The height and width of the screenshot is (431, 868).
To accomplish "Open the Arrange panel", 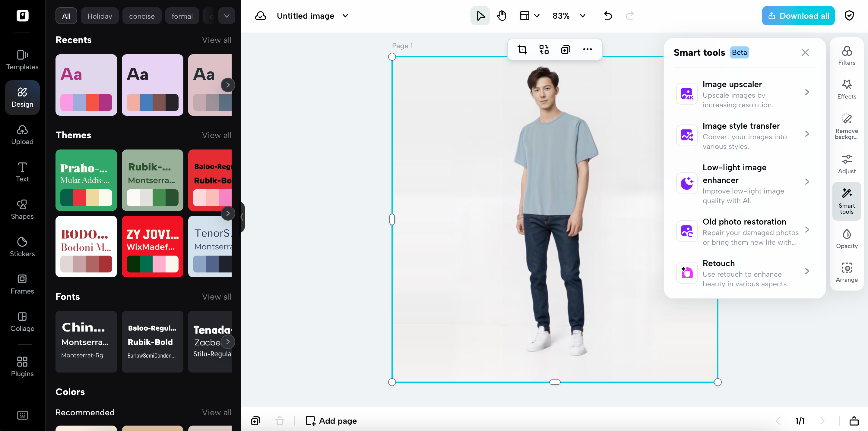I will (x=847, y=271).
